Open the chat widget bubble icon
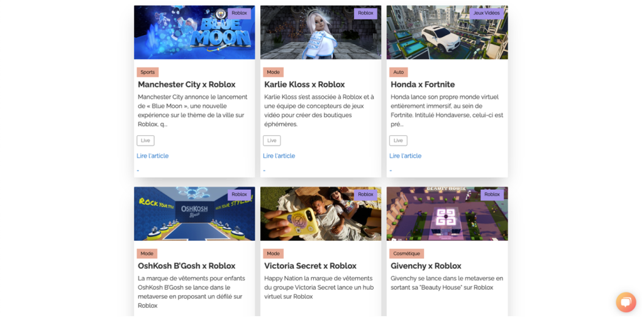The image size is (644, 318). 626,302
